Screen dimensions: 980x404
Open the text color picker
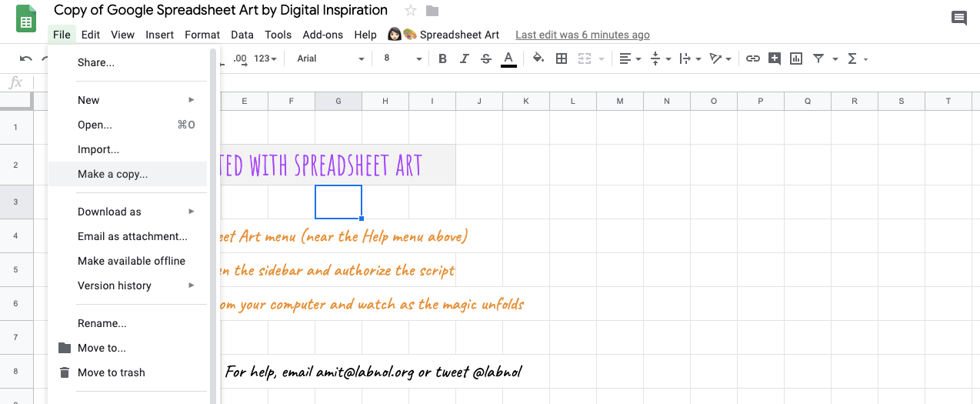508,59
